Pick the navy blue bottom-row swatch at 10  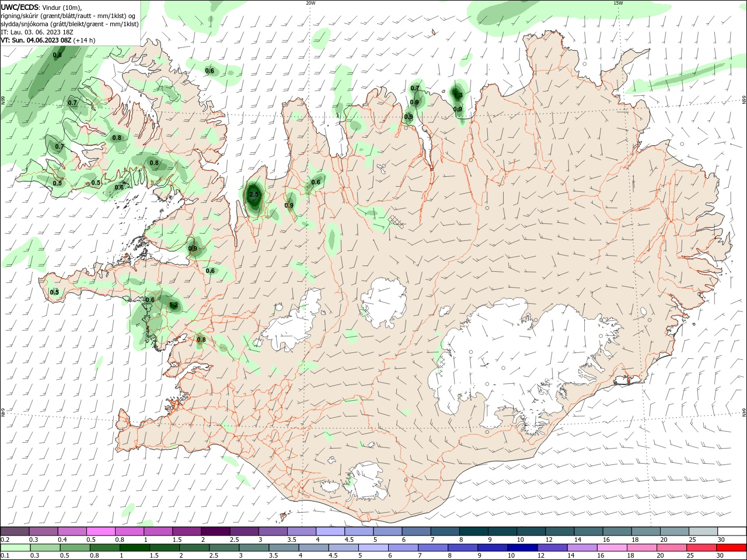[522, 548]
